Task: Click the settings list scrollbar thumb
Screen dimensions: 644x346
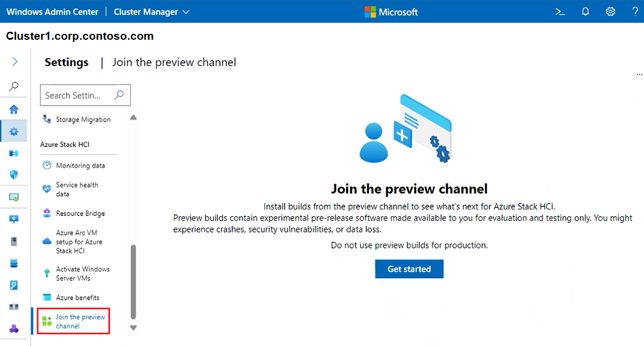Action: [x=133, y=282]
